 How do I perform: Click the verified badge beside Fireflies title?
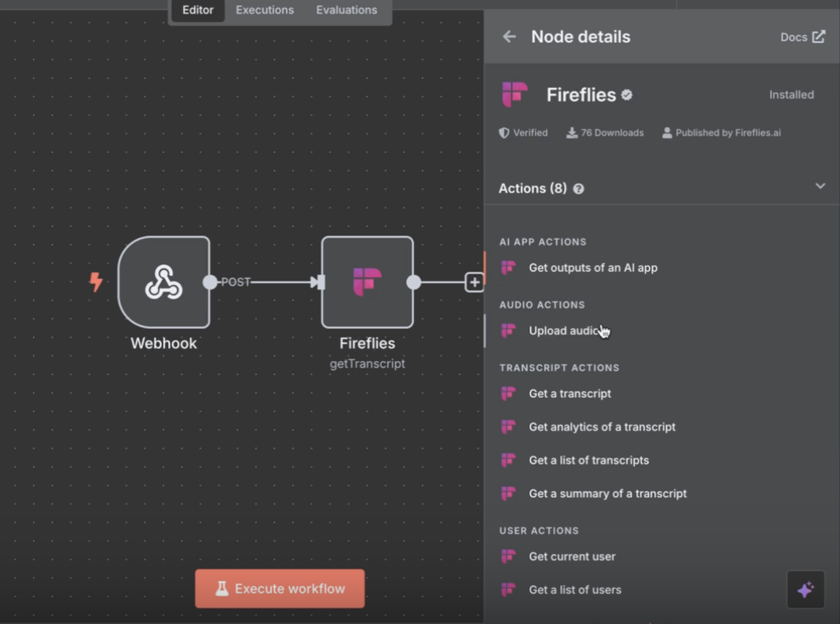pos(627,95)
